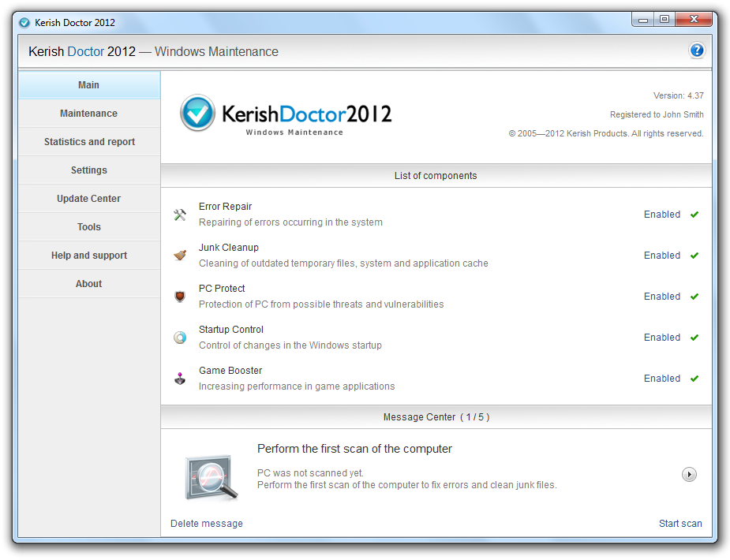Click the Error Repair tools icon

point(180,215)
